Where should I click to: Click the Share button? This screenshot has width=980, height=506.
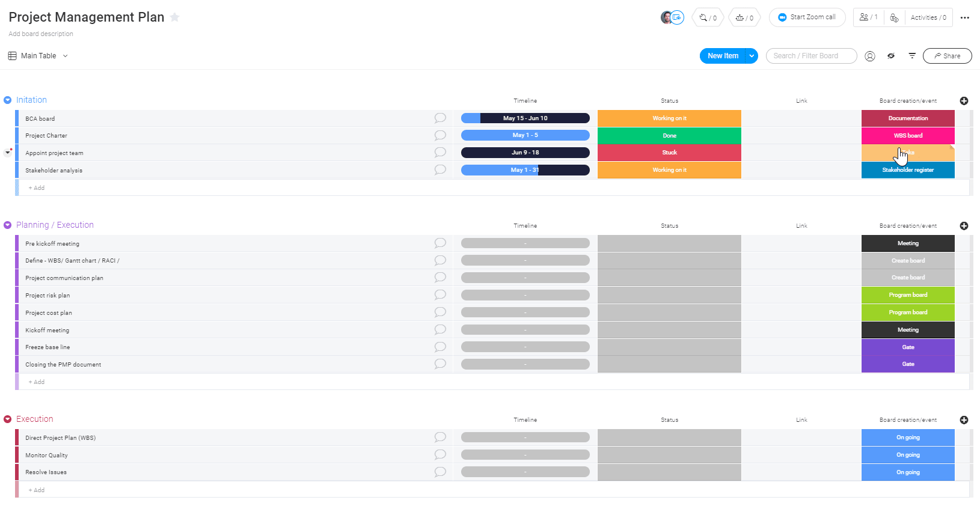(x=947, y=56)
